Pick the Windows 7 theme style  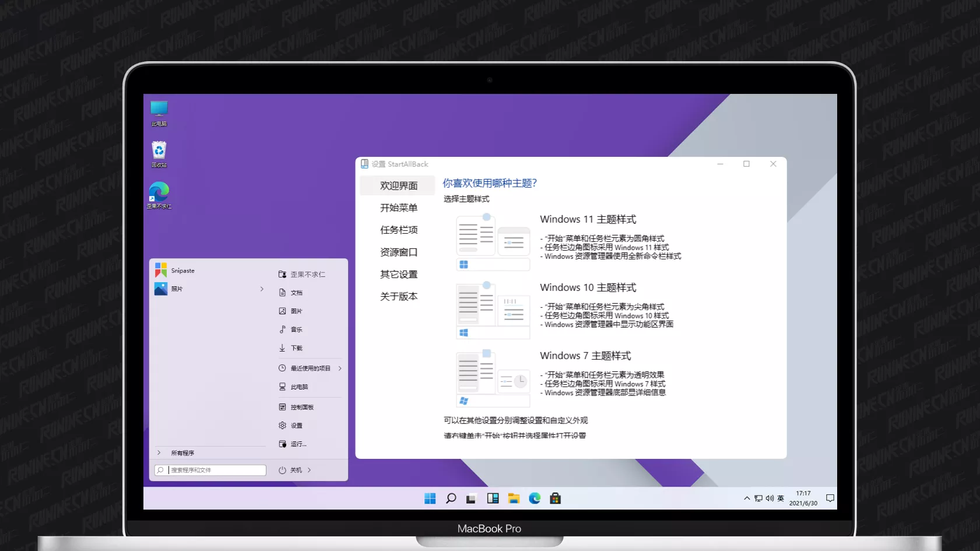493,378
